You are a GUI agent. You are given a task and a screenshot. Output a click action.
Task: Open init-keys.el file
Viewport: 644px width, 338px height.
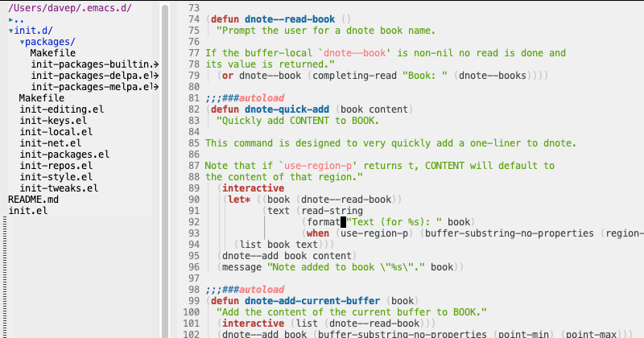53,121
